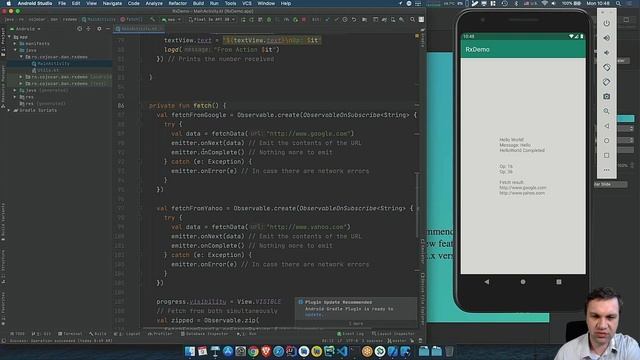Open the Database Inspector tool window

point(203,334)
